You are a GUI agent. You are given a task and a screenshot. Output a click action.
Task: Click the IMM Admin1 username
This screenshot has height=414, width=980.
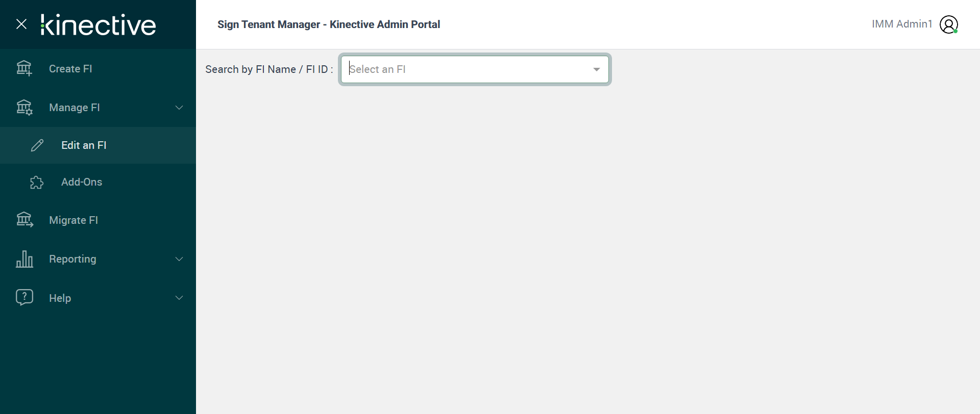tap(901, 24)
